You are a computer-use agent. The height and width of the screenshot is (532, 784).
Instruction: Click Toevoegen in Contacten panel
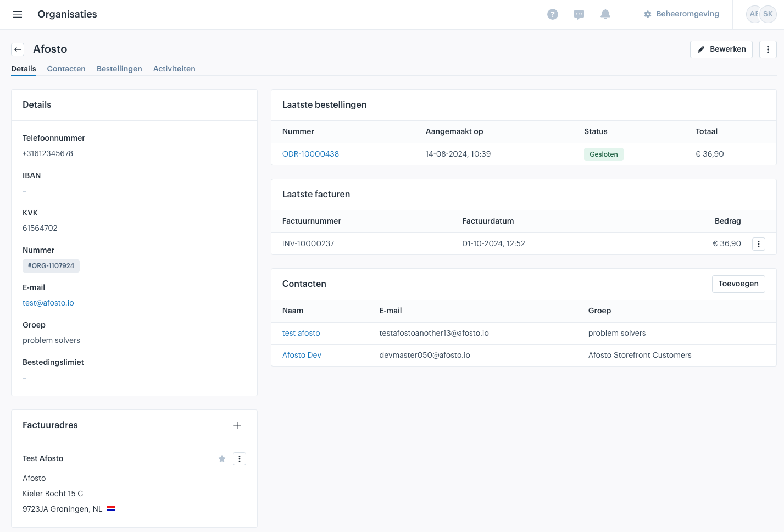pos(738,284)
